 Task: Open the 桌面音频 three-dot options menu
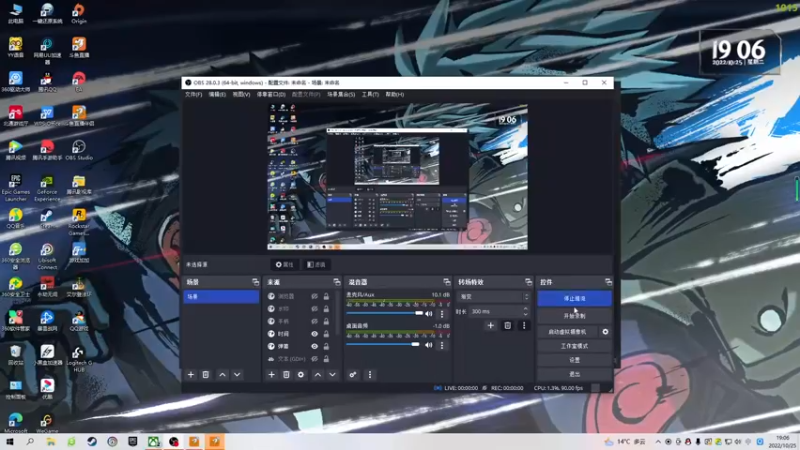(442, 345)
